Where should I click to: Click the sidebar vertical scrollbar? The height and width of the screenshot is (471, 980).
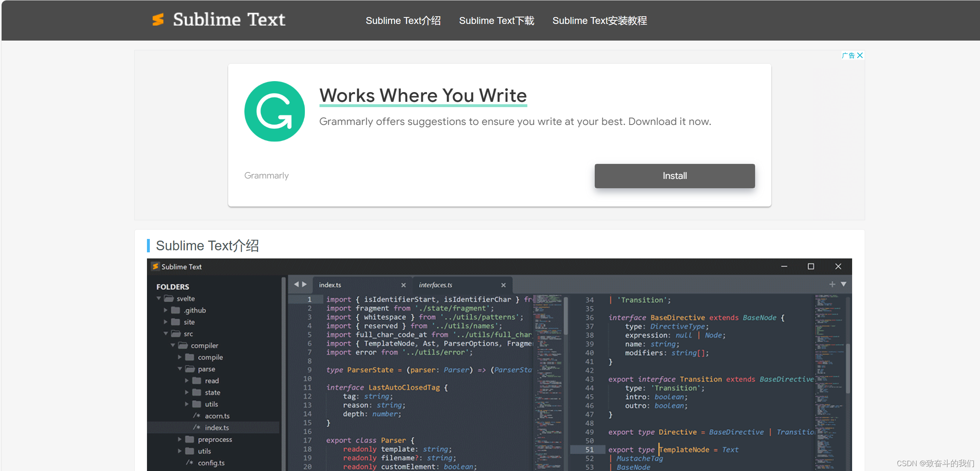tap(283, 373)
